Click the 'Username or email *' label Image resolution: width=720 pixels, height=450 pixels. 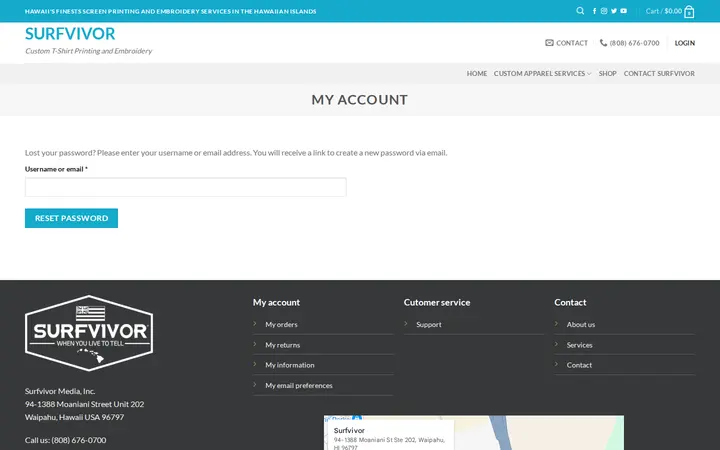point(56,169)
